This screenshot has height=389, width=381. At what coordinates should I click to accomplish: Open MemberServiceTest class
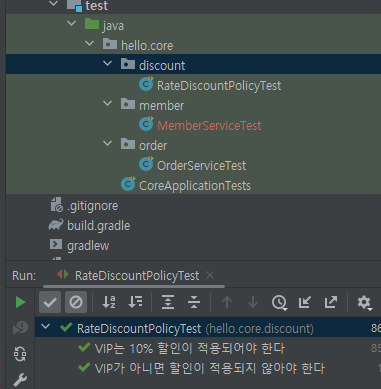[209, 126]
